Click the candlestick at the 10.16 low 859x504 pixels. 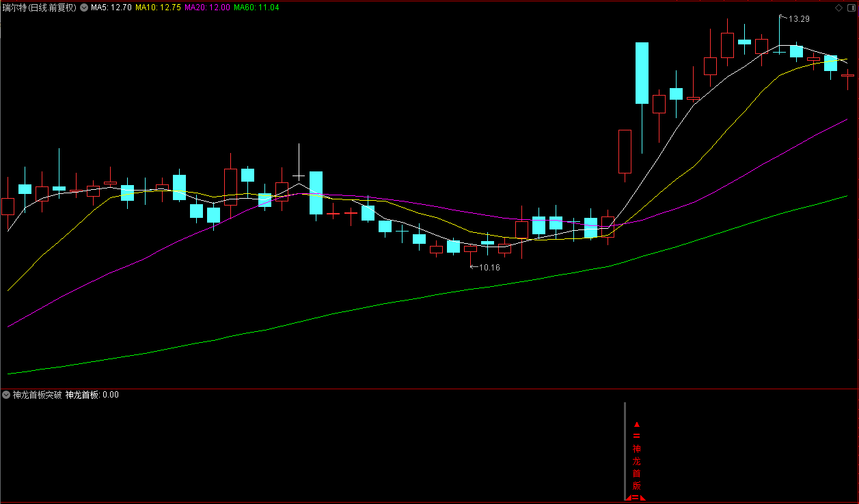pos(470,249)
